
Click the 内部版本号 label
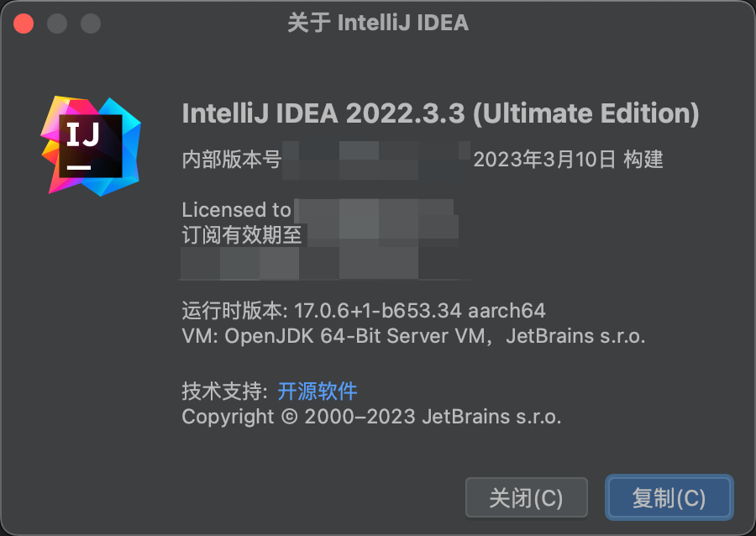232,159
